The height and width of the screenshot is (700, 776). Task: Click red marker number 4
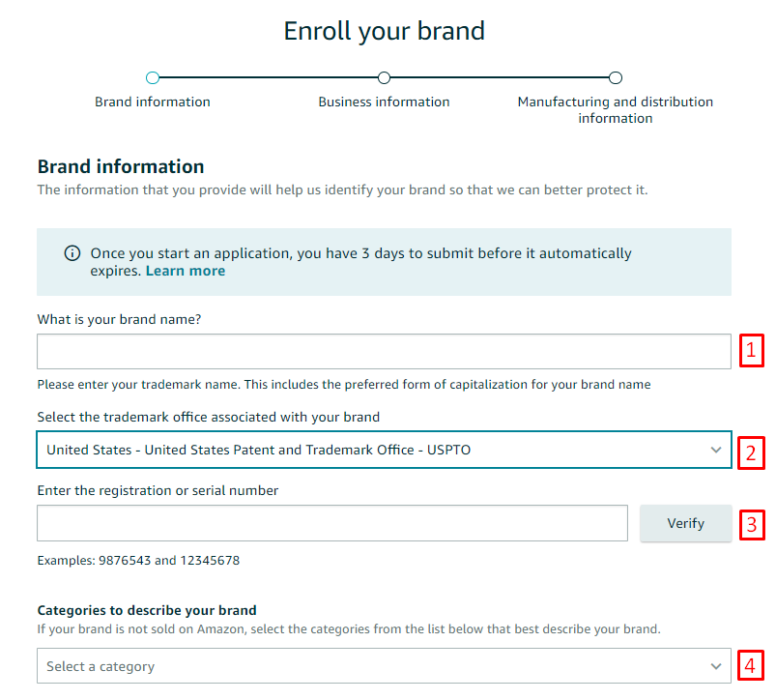pos(753,665)
